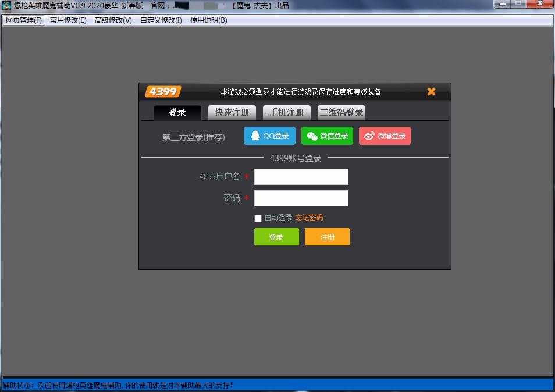Minimize the main application window
555x392 pixels.
pos(502,4)
